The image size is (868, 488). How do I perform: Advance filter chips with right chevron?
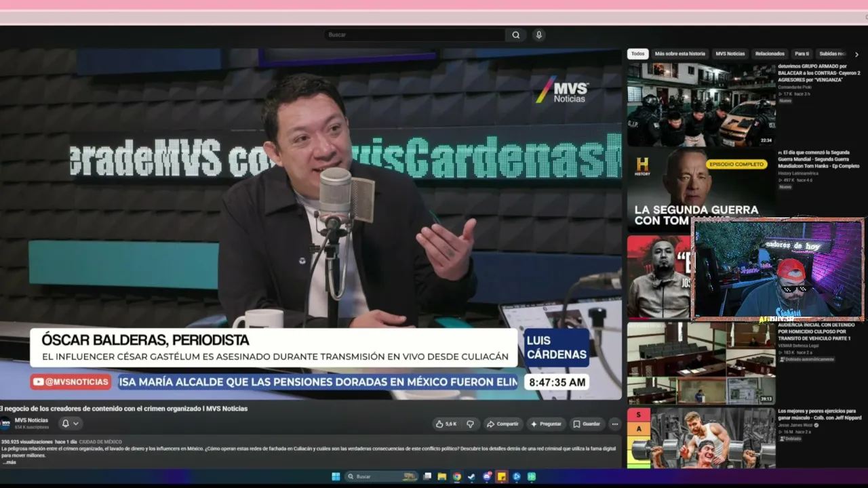tap(856, 54)
